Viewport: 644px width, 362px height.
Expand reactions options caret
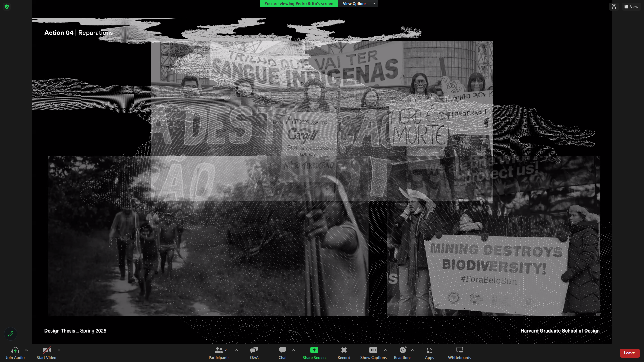tap(412, 350)
